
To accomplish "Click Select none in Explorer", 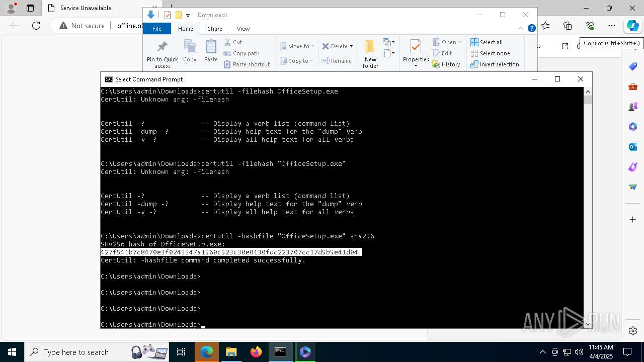I will pyautogui.click(x=490, y=53).
